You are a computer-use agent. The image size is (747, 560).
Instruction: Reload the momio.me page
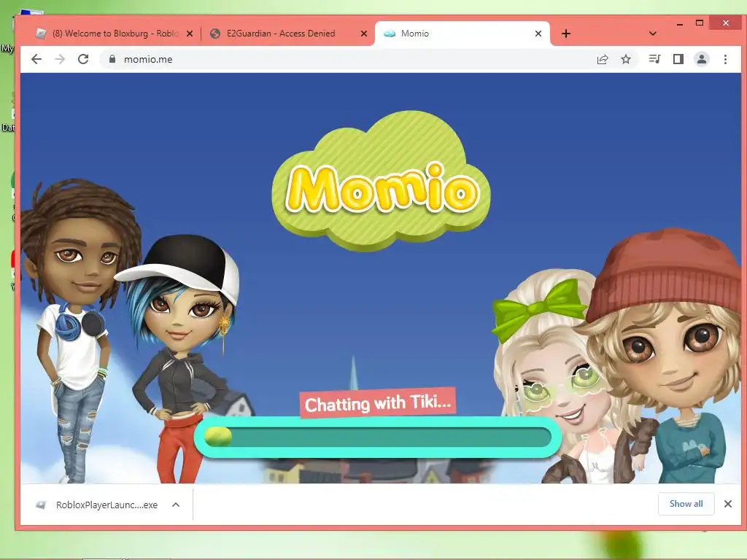tap(83, 59)
